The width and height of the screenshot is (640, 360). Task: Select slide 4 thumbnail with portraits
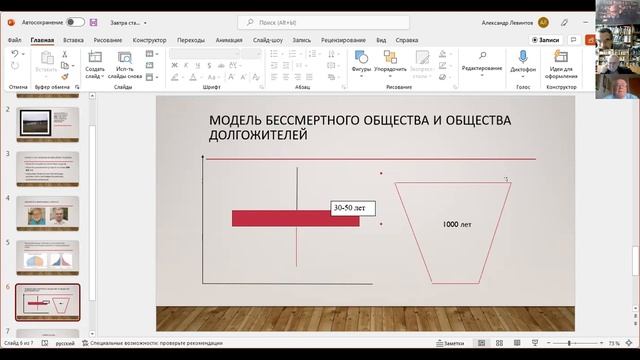tap(48, 213)
